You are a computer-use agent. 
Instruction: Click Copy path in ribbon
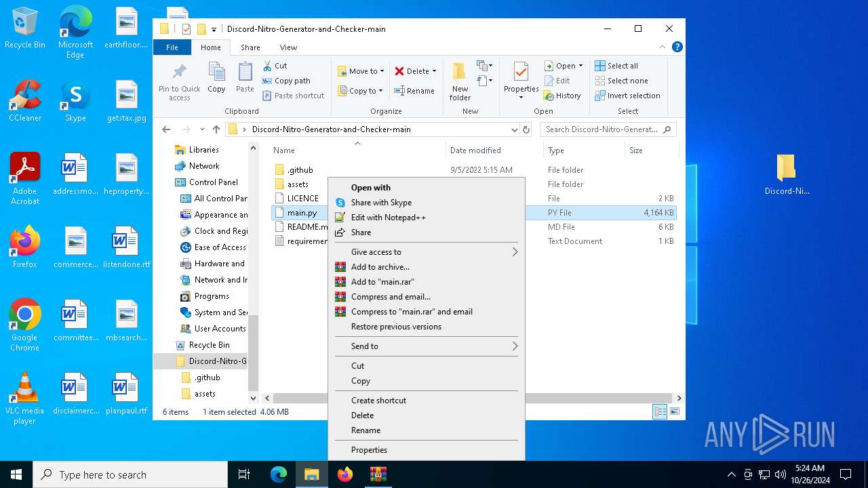(x=287, y=81)
